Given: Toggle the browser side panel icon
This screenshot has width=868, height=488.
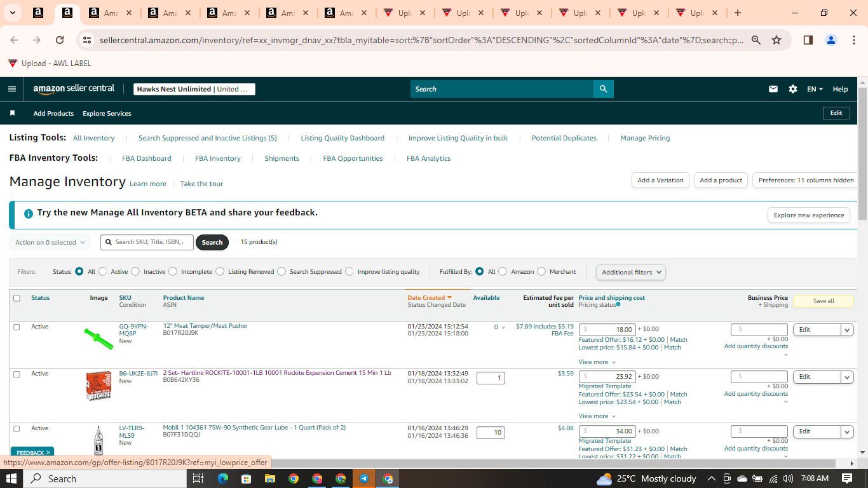Looking at the screenshot, I should (x=808, y=40).
